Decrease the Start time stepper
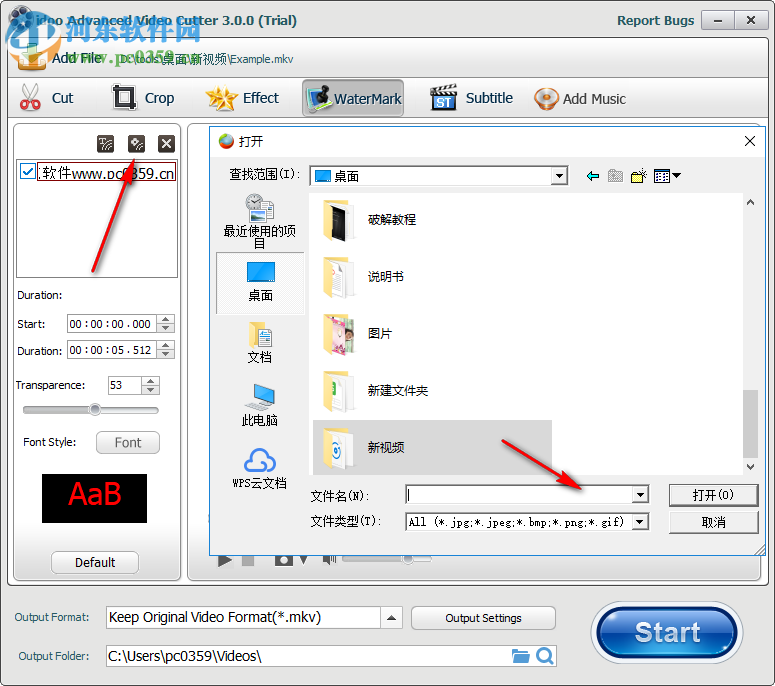The width and height of the screenshot is (775, 686). click(x=166, y=328)
